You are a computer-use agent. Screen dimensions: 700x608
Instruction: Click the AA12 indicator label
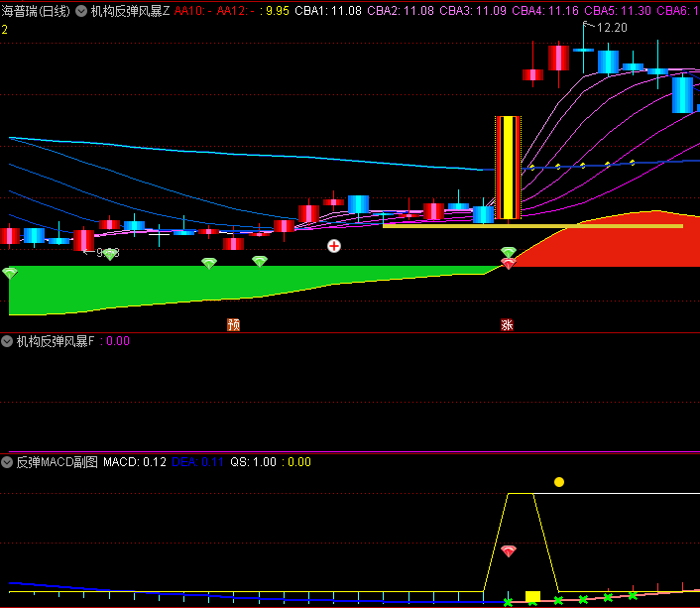click(x=235, y=11)
